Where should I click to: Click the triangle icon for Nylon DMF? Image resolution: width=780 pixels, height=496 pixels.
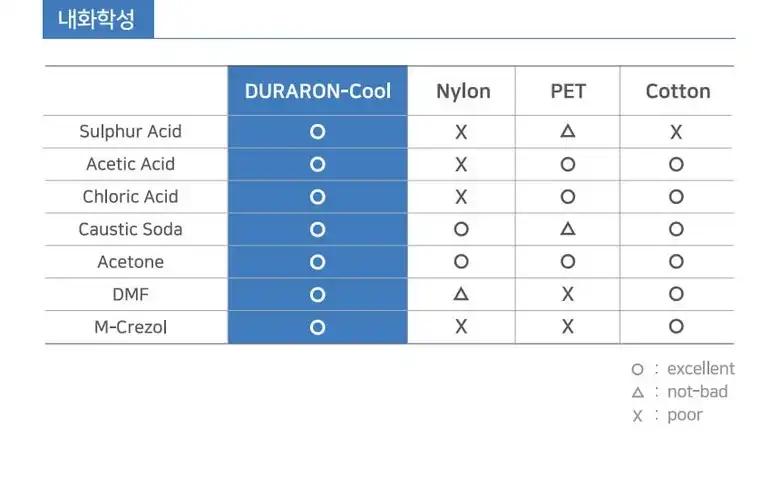461,294
